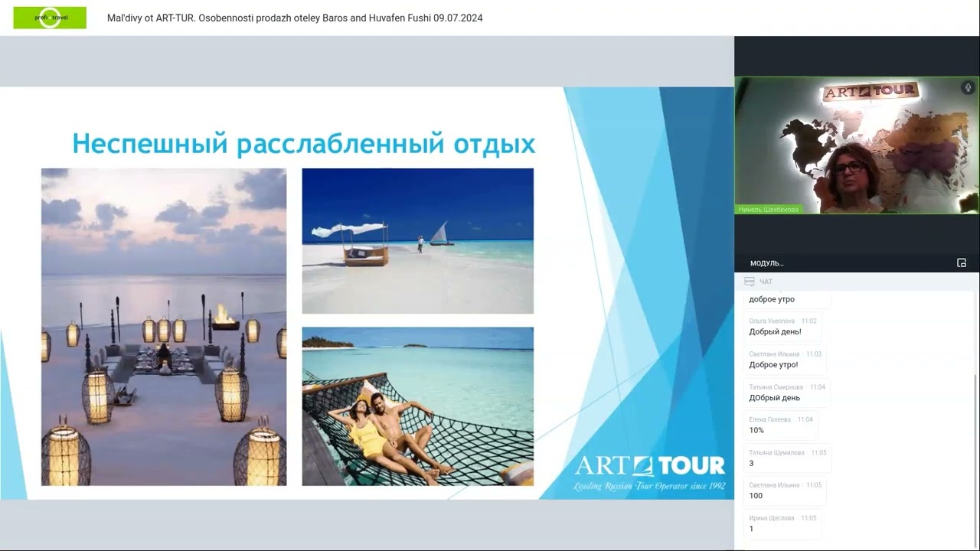The image size is (980, 551).
Task: Click the beach lantern dinner photo
Action: point(164,327)
